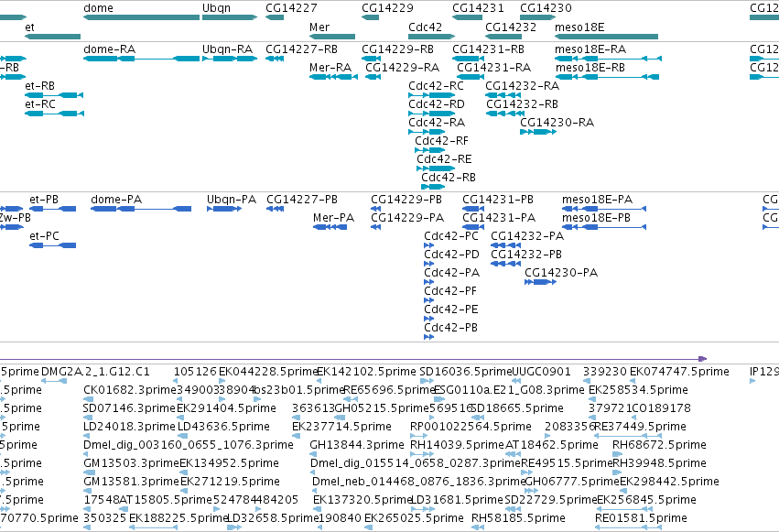Click the CG14230 gene bar
The width and height of the screenshot is (779, 532).
point(538,17)
